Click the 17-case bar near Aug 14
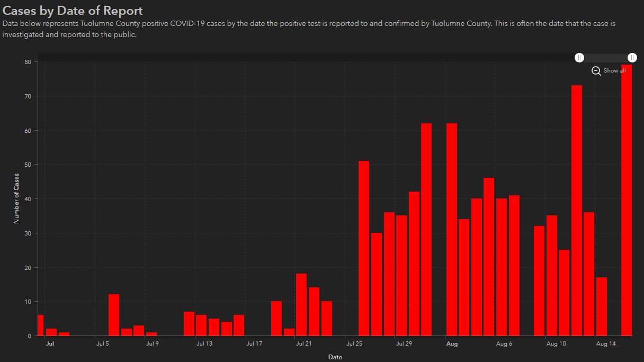 pyautogui.click(x=602, y=306)
